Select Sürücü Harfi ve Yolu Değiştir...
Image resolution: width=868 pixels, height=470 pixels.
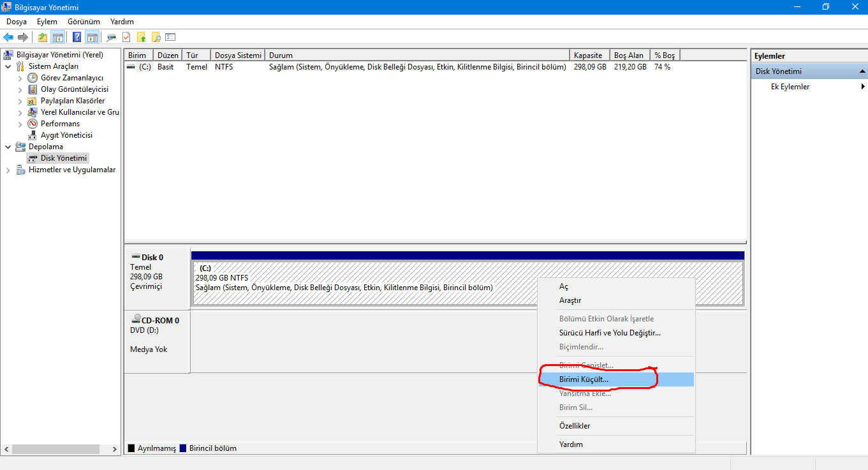616,333
